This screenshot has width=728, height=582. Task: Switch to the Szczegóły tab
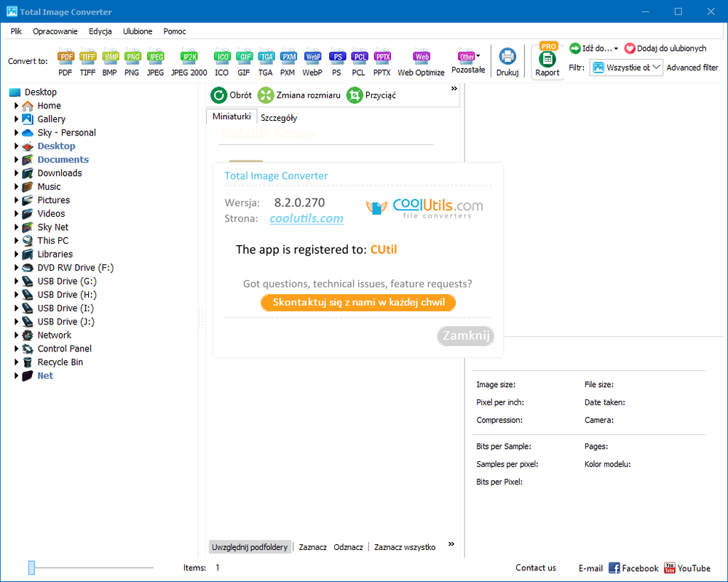pyautogui.click(x=279, y=118)
